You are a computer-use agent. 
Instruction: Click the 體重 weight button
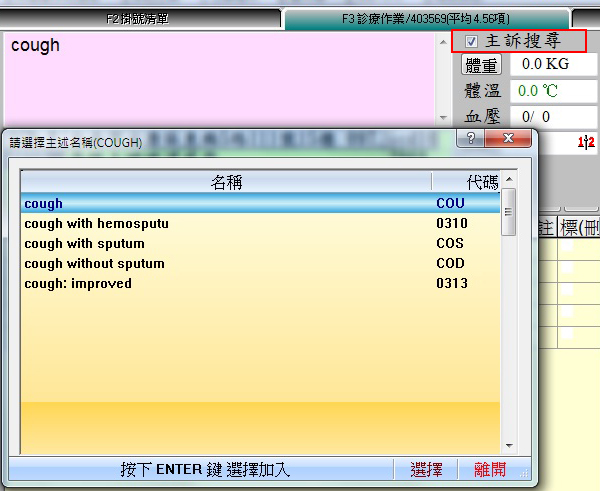(x=482, y=65)
